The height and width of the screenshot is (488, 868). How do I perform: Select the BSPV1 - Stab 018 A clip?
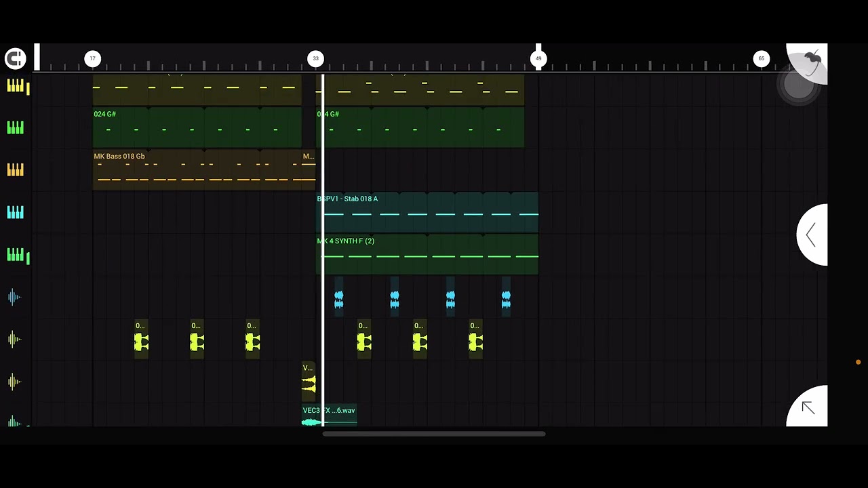[x=427, y=212]
